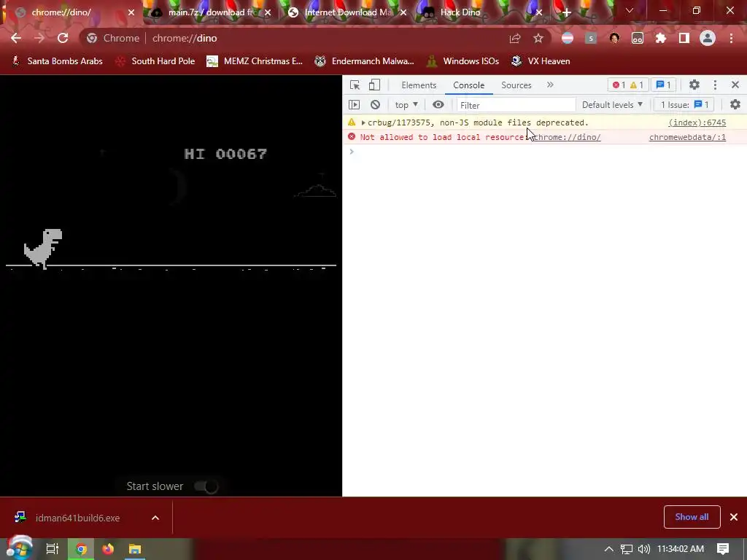Click the Tampermonkey-style extension icon
This screenshot has width=747, height=560.
click(638, 38)
